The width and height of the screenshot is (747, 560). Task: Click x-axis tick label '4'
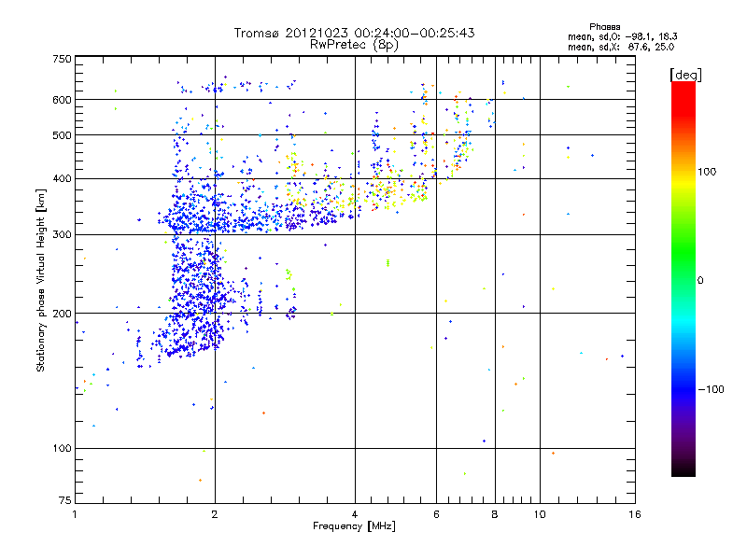click(355, 514)
